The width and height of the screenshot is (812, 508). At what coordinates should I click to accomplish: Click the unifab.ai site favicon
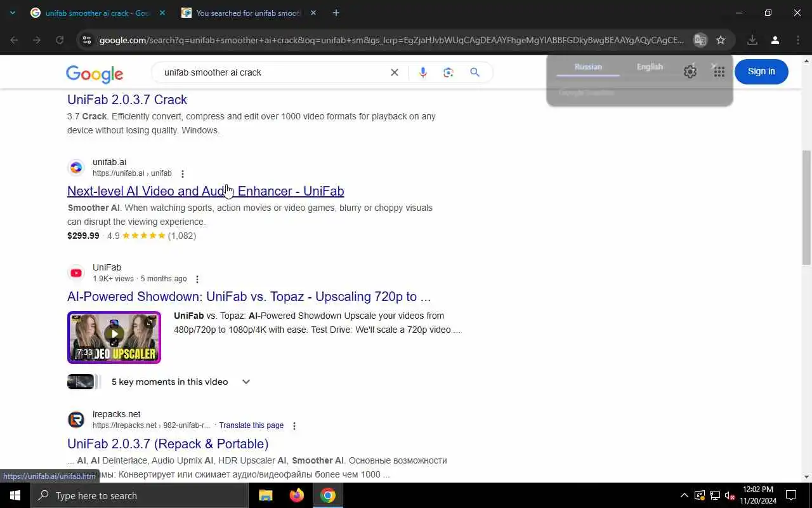(76, 168)
